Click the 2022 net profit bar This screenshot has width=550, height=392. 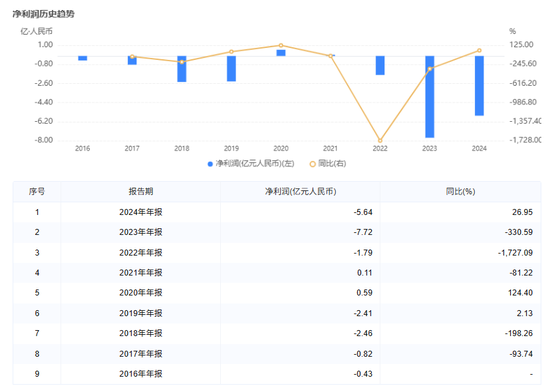(380, 66)
